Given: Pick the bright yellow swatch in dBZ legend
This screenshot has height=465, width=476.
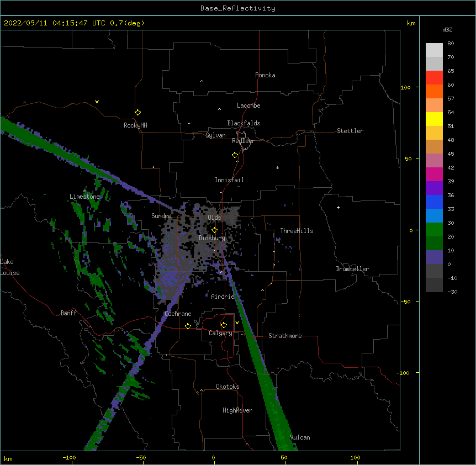Looking at the screenshot, I should 434,119.
